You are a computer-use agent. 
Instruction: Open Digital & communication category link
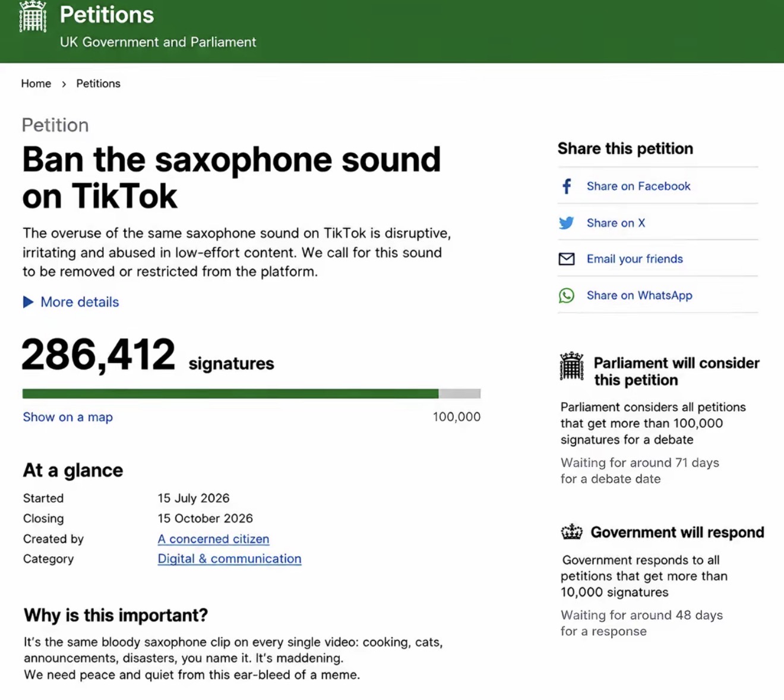(229, 559)
